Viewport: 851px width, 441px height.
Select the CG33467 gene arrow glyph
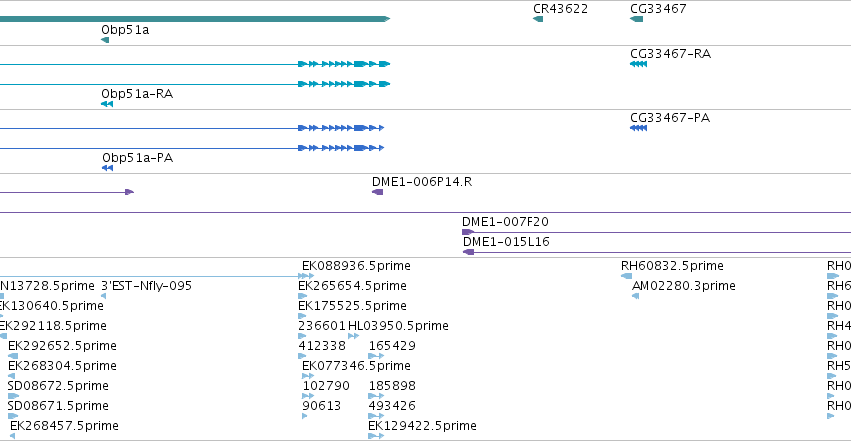click(x=636, y=19)
